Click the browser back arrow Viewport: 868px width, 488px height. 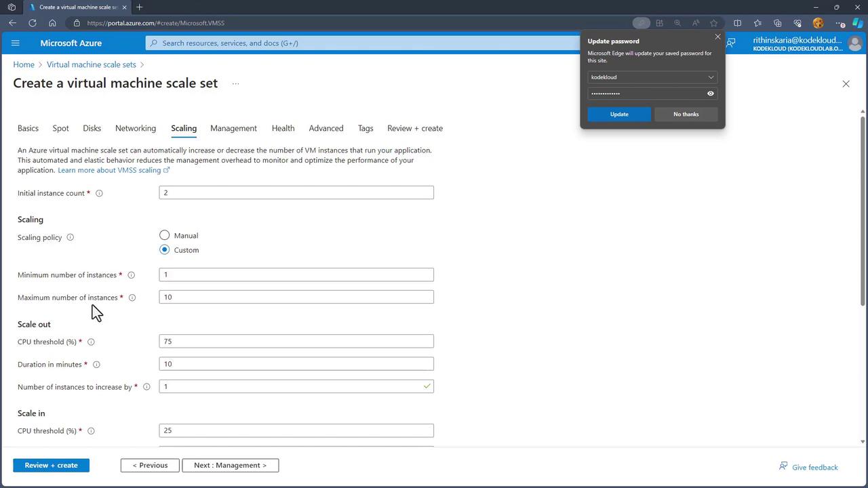pyautogui.click(x=12, y=23)
